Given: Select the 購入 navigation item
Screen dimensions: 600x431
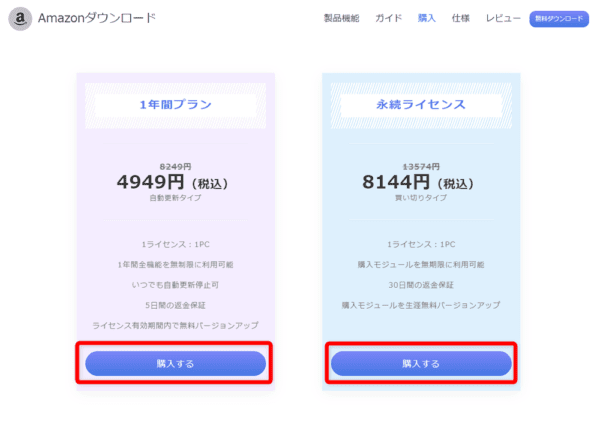Looking at the screenshot, I should 427,19.
